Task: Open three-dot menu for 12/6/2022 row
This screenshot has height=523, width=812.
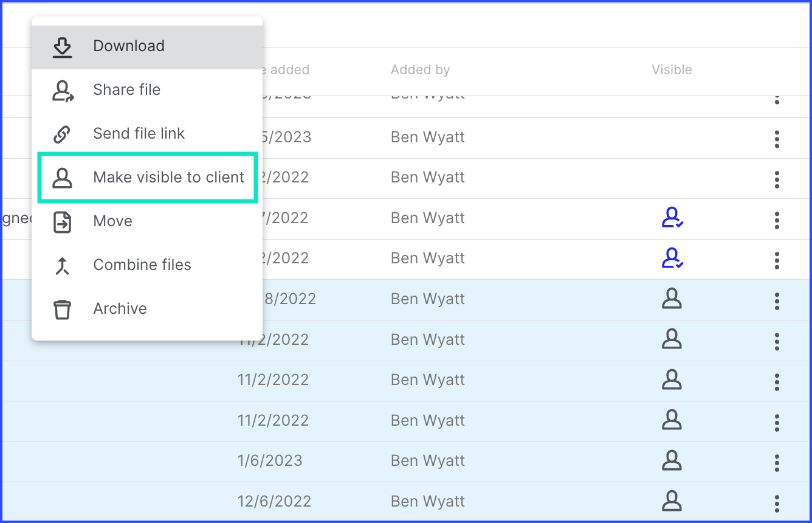Action: tap(777, 504)
